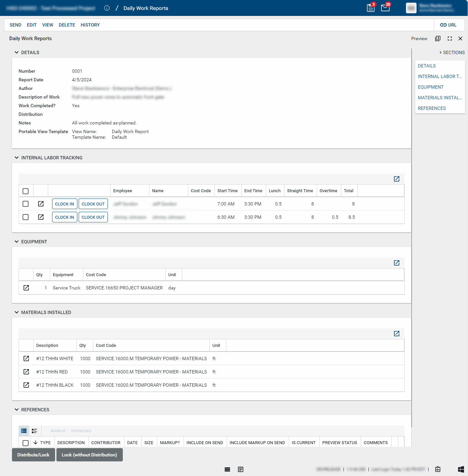Select all rows in labor tracking table
Screen dimensions: 468x476
pos(26,191)
